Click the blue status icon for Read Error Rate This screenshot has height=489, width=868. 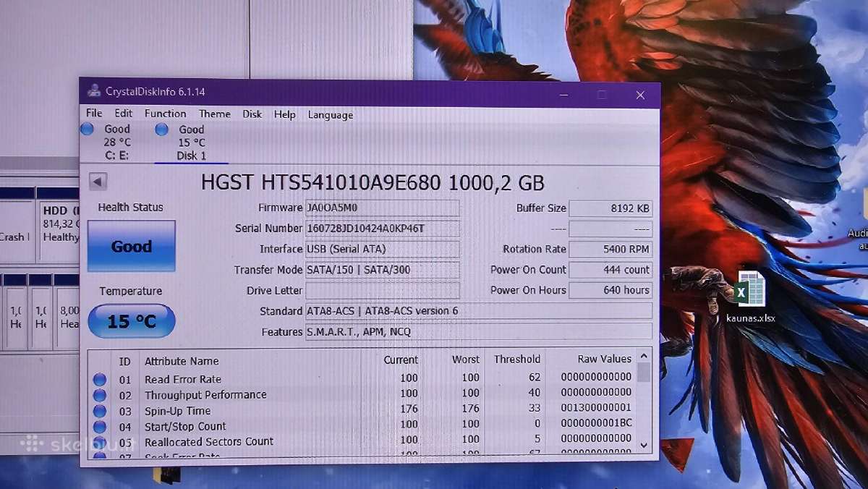(x=100, y=380)
